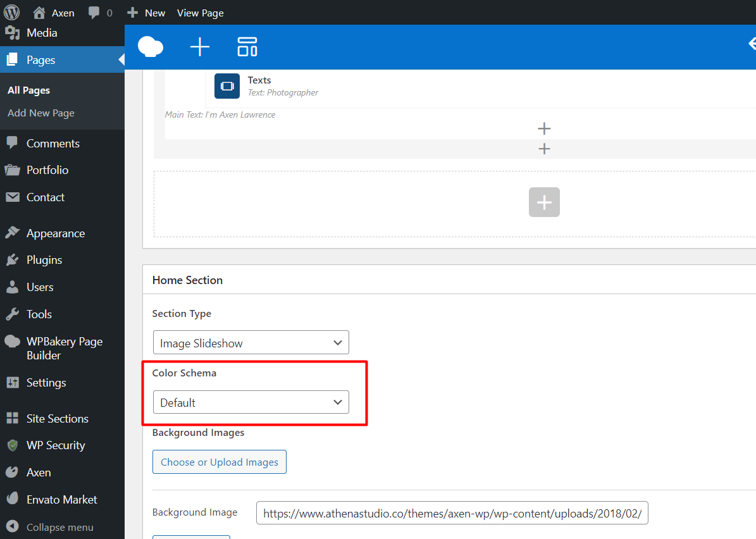Open the Section Type dropdown
Viewport: 756px width, 539px height.
coord(251,343)
